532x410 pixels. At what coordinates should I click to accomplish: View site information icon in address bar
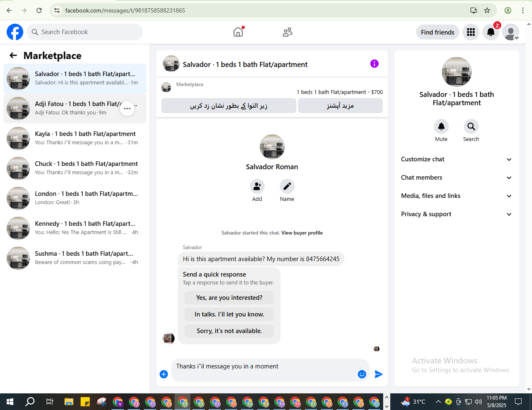[57, 10]
